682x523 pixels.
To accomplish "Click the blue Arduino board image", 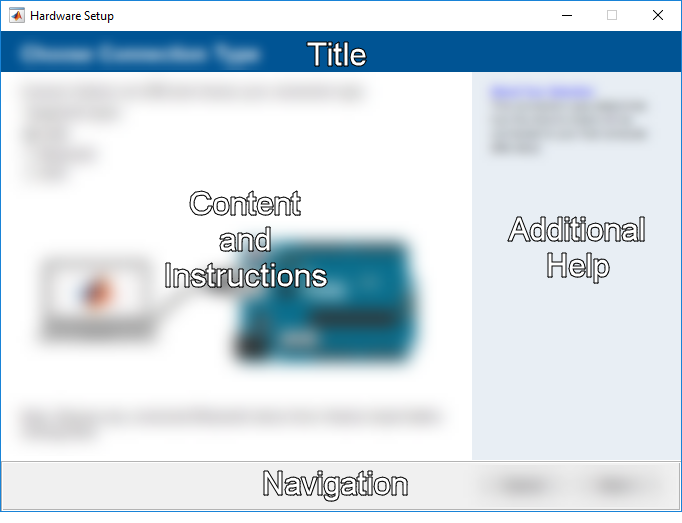I will (x=322, y=302).
